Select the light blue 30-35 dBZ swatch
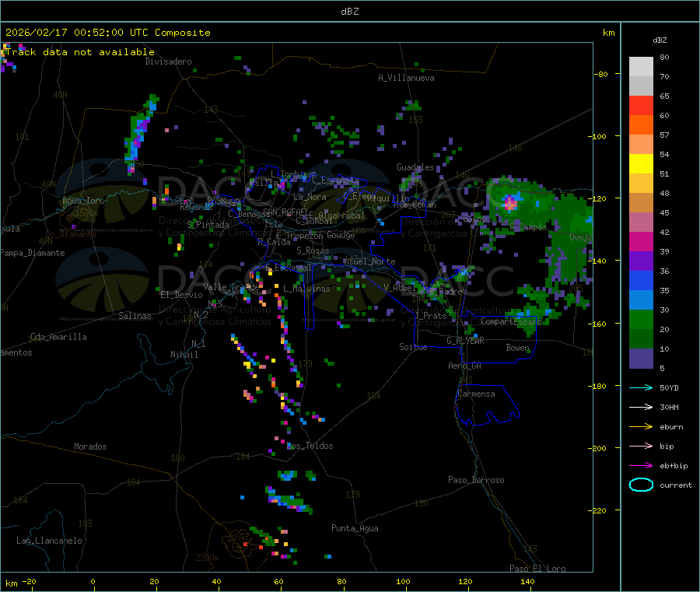This screenshot has width=700, height=592. pyautogui.click(x=641, y=300)
